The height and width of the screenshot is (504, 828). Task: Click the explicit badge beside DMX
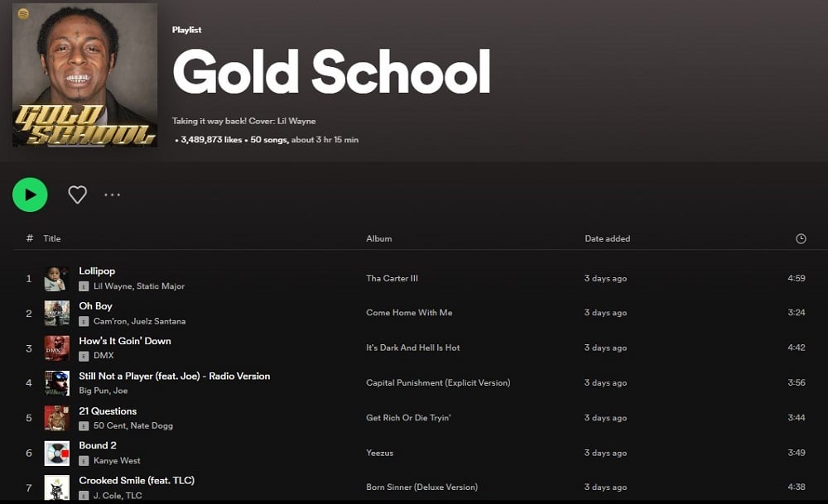tap(84, 356)
